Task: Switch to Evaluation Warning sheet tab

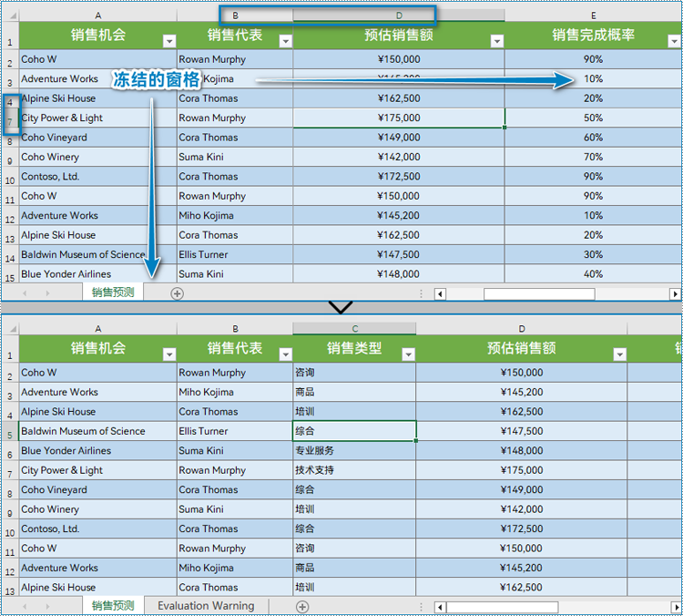Action: click(206, 606)
